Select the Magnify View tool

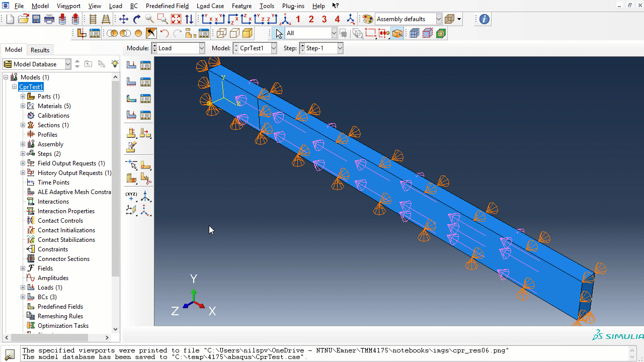pyautogui.click(x=150, y=19)
